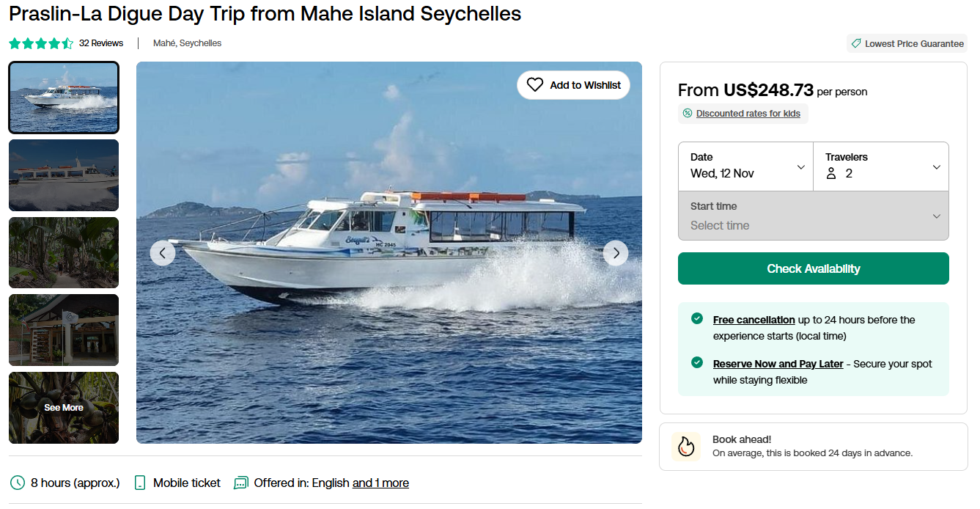Open the 32 Reviews link
This screenshot has height=509, width=980.
coord(101,43)
